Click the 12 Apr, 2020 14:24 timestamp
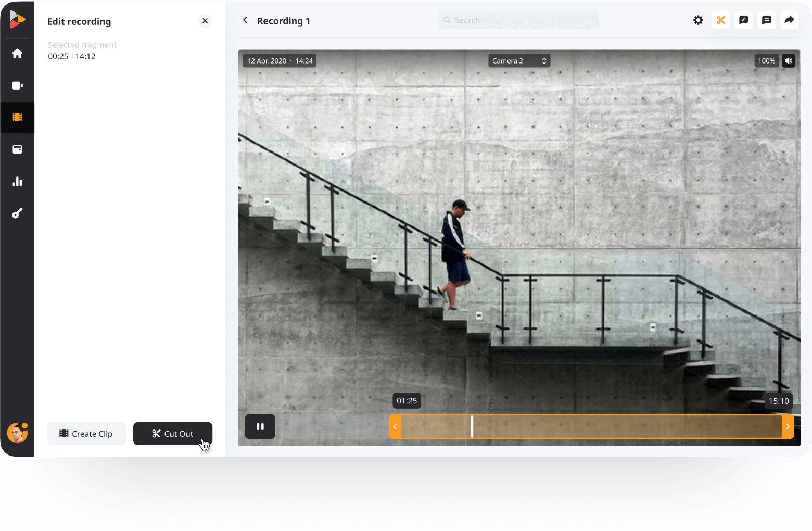812x531 pixels. [280, 61]
